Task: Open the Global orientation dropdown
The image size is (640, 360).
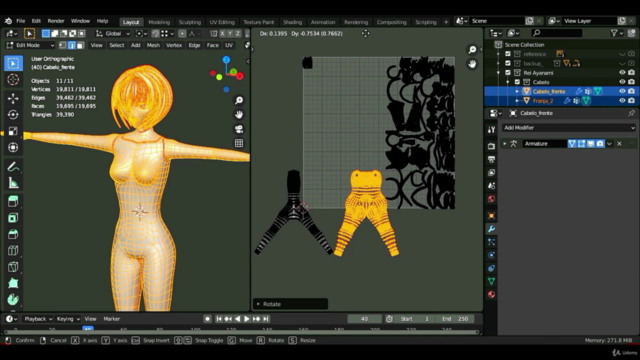Action: (113, 33)
